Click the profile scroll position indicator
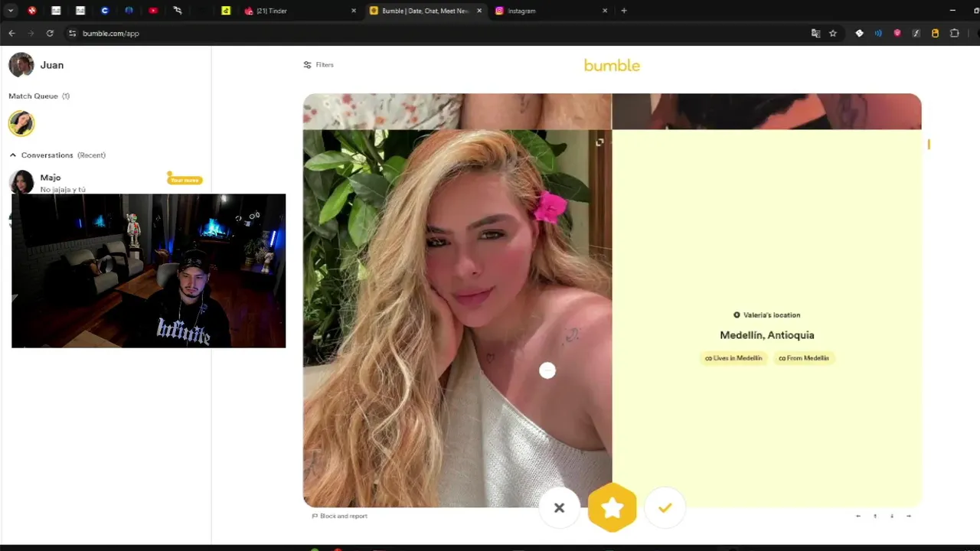This screenshot has height=551, width=980. (929, 144)
